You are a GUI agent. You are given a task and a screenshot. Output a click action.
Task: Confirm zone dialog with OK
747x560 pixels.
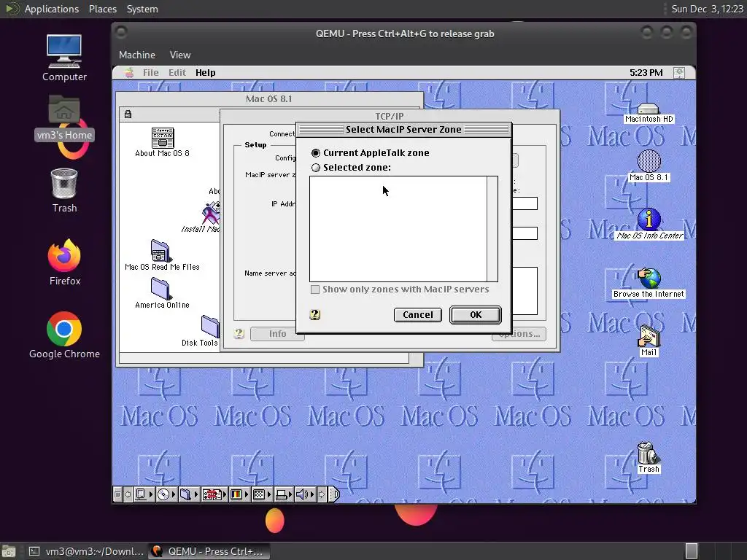[x=476, y=315]
